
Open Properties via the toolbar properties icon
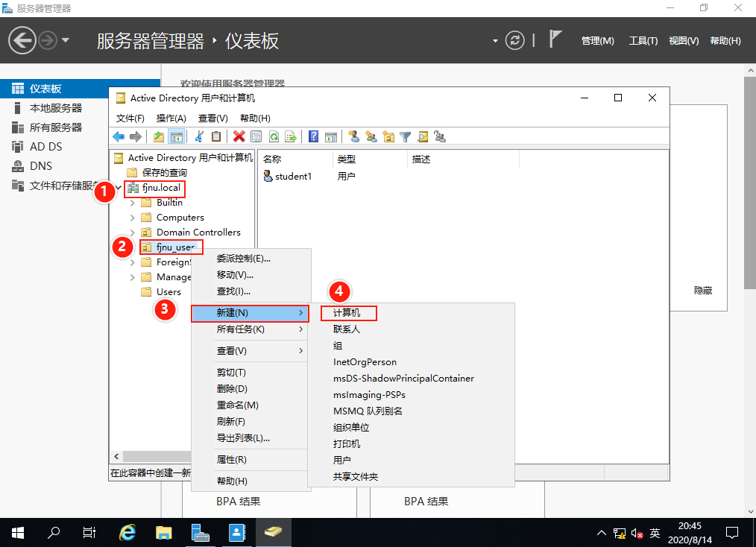click(256, 137)
